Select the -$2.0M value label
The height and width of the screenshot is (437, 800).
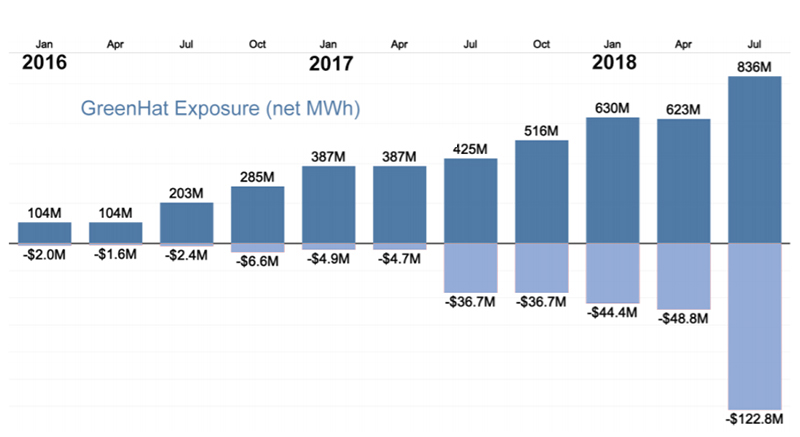tap(44, 254)
